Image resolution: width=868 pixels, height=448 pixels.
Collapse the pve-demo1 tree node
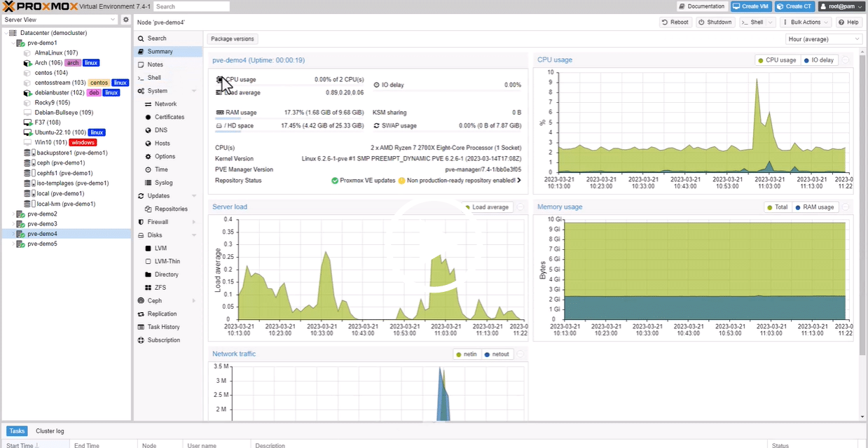click(x=13, y=43)
